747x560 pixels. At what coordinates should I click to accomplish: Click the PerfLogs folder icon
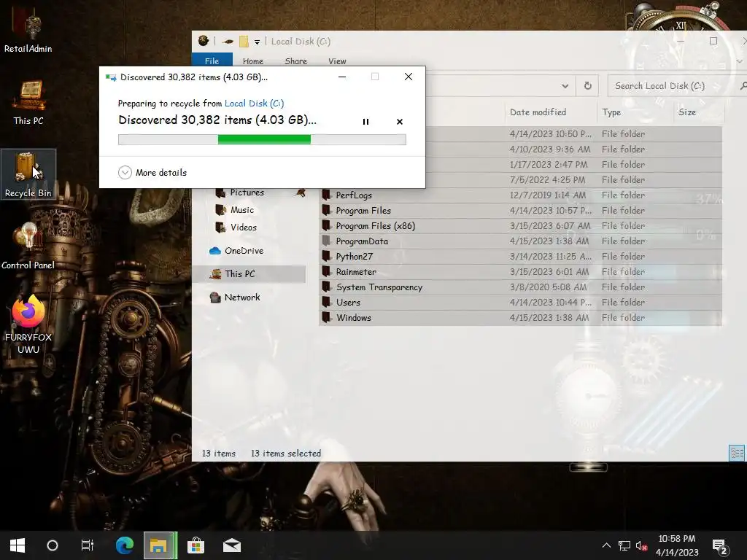click(x=326, y=195)
